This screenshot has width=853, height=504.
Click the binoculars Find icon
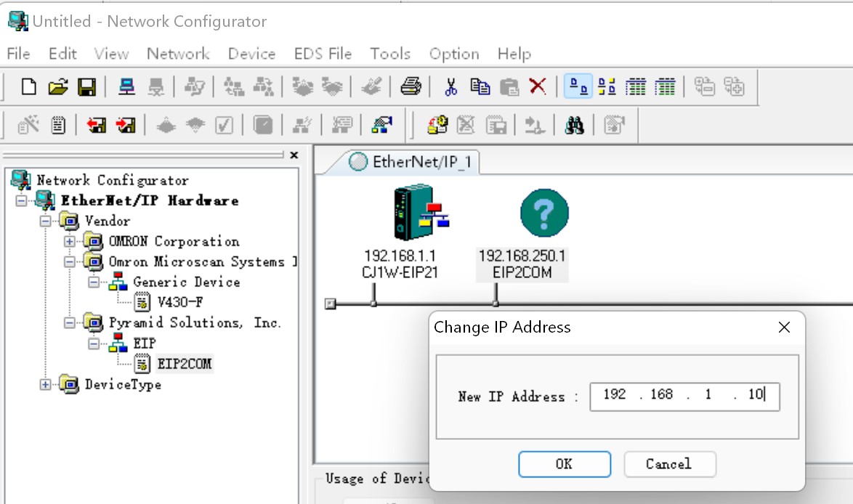(575, 126)
